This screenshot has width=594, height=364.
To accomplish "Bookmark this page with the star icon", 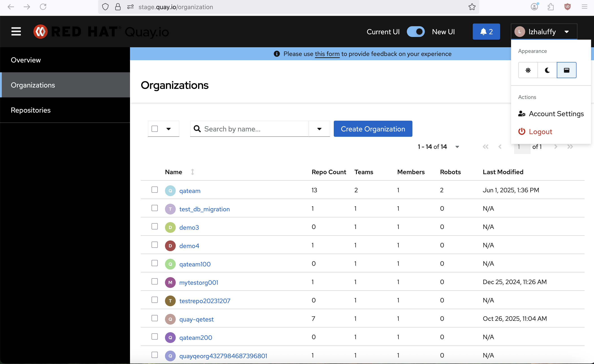I will [472, 7].
